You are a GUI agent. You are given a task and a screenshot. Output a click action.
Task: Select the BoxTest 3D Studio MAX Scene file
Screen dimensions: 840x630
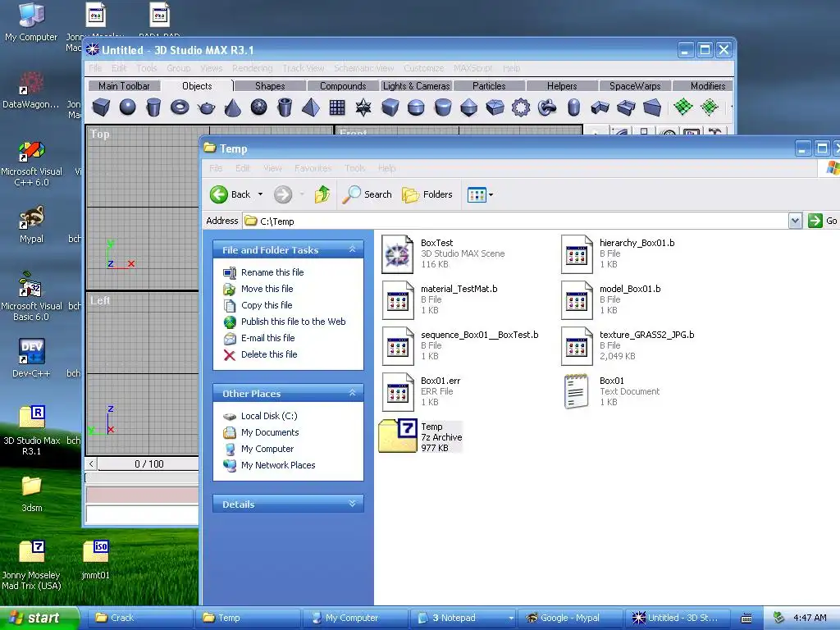point(444,254)
